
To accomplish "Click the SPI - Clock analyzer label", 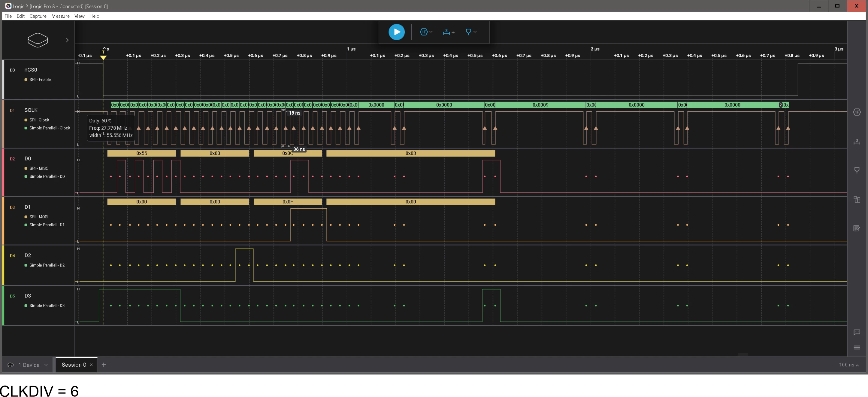I will (x=39, y=120).
